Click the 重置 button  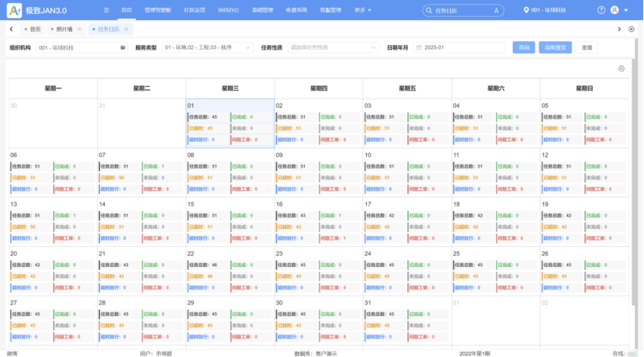coord(587,47)
